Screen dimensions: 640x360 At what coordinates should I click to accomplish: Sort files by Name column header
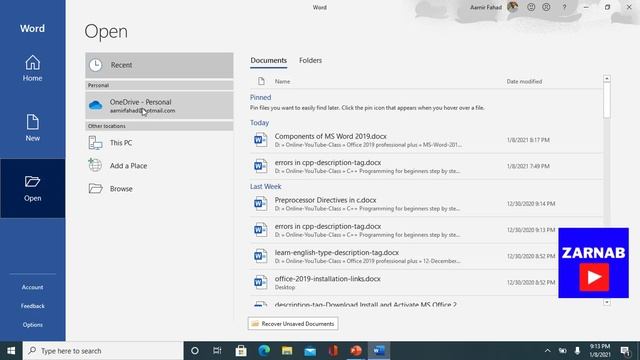coord(282,82)
